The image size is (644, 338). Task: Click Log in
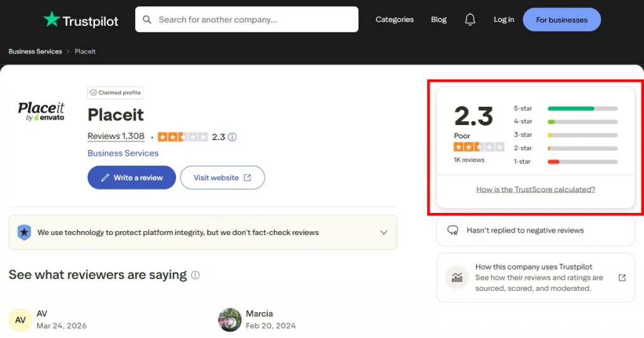tap(504, 19)
